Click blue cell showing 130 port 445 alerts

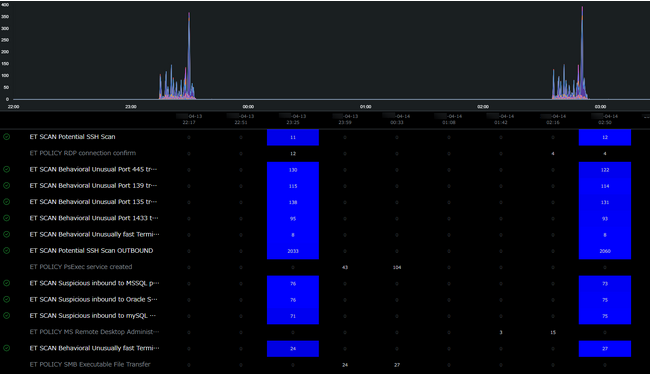tap(293, 170)
